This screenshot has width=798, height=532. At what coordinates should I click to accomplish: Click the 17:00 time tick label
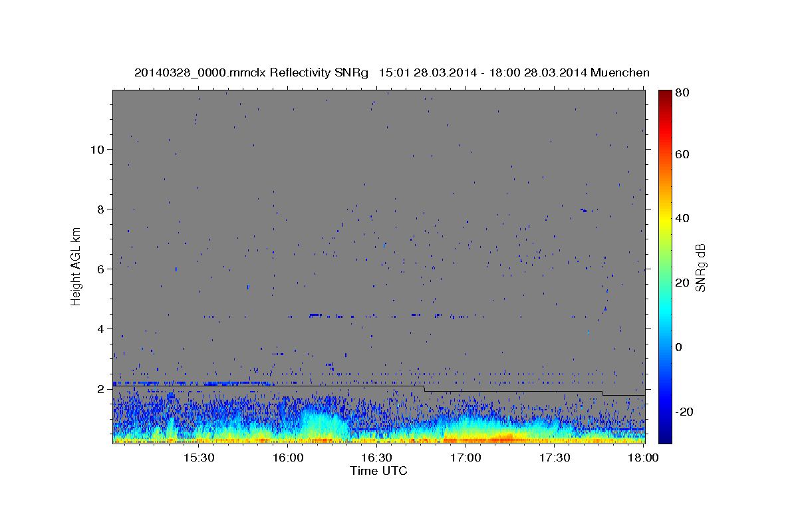pyautogui.click(x=465, y=458)
